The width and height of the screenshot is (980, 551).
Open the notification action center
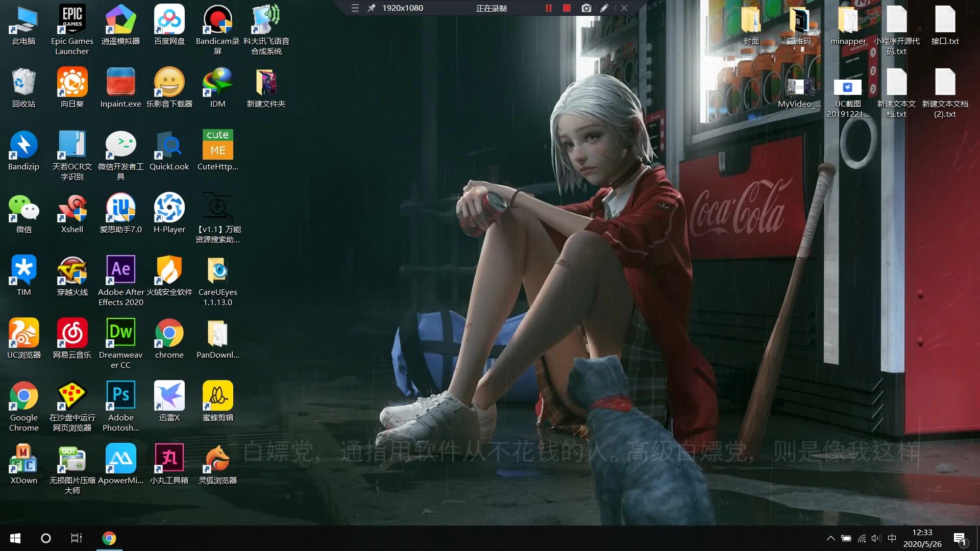pos(960,538)
